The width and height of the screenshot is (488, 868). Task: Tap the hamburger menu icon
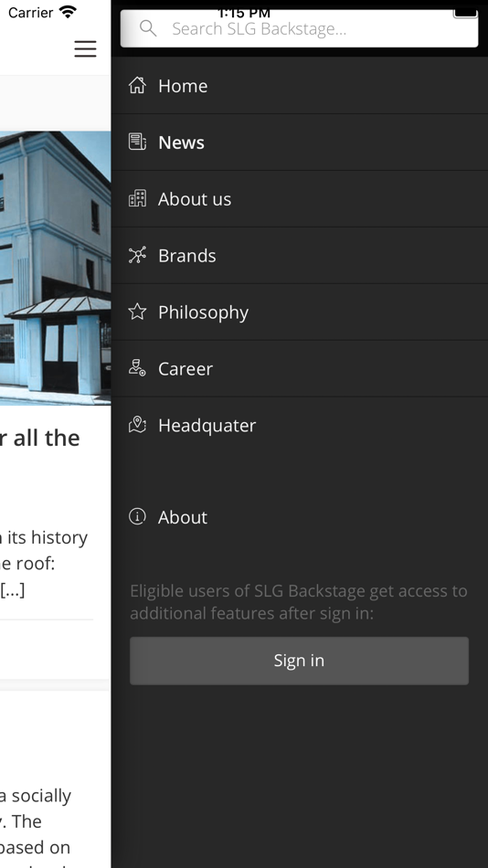tap(85, 48)
